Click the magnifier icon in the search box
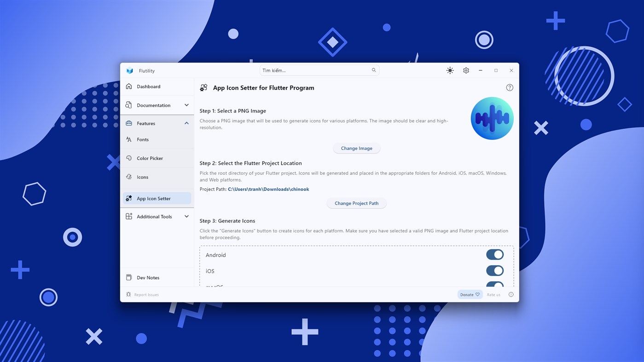The image size is (644, 362). click(x=374, y=70)
